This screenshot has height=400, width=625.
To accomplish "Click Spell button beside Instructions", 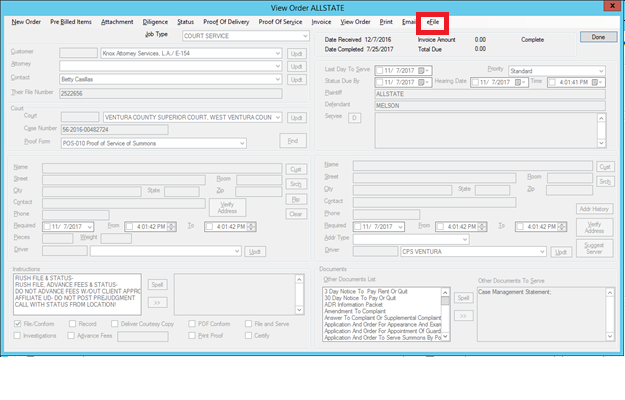I will [x=157, y=285].
